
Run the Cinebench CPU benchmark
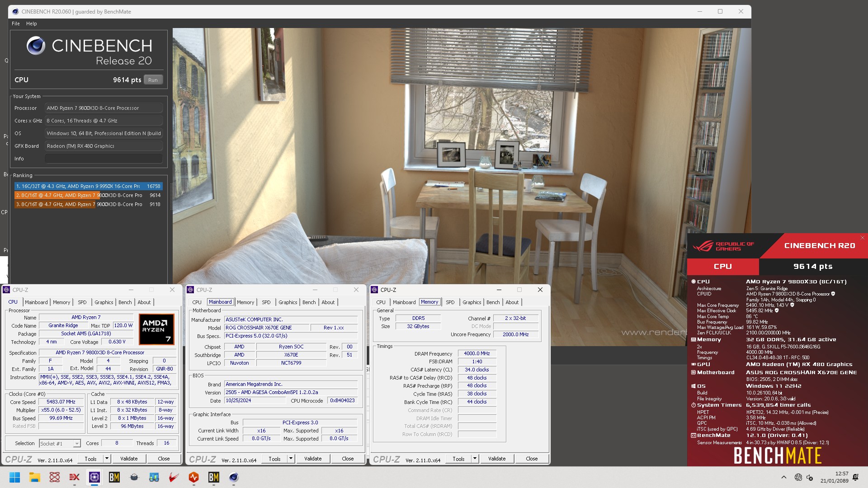point(153,80)
